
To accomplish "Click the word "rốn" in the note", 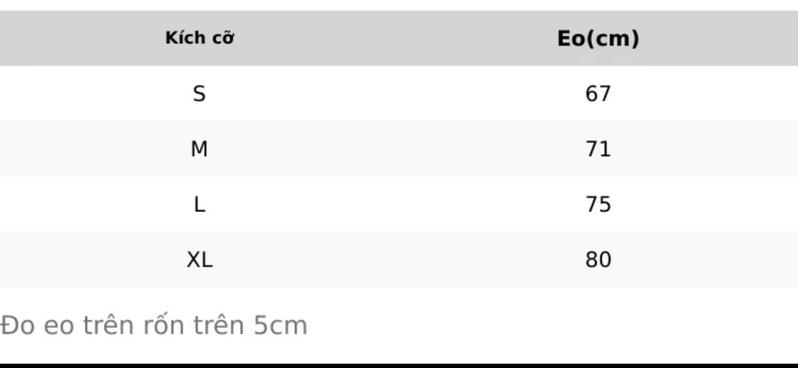I will click(x=163, y=325).
